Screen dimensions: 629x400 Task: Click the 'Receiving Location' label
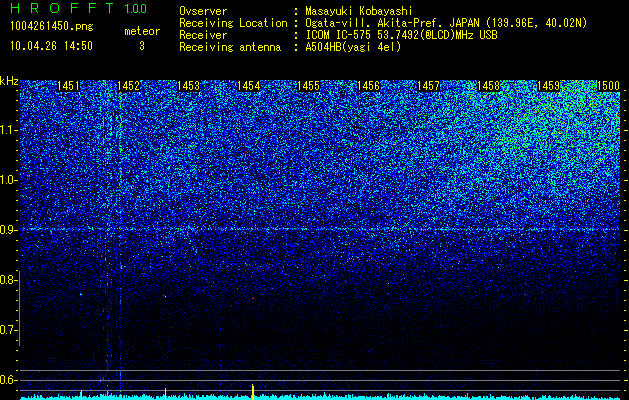(233, 23)
